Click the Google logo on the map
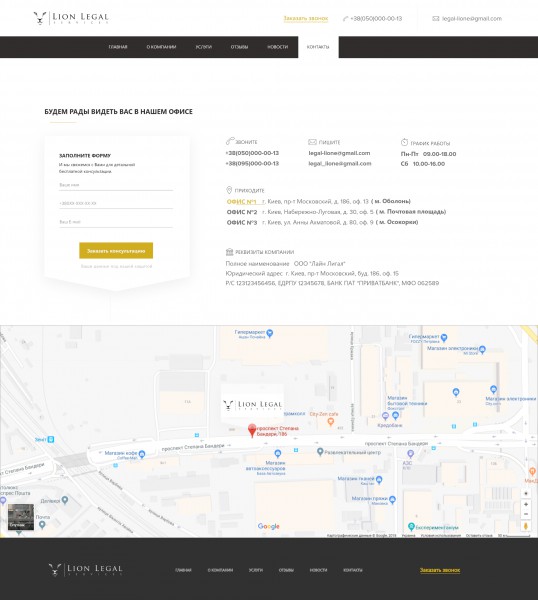The height and width of the screenshot is (600, 538). pos(269,527)
